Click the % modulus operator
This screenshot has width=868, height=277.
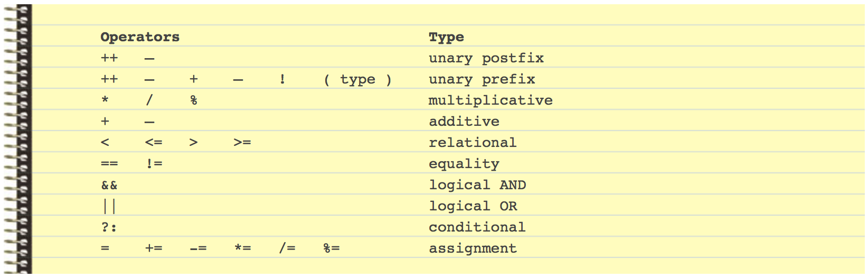(194, 100)
